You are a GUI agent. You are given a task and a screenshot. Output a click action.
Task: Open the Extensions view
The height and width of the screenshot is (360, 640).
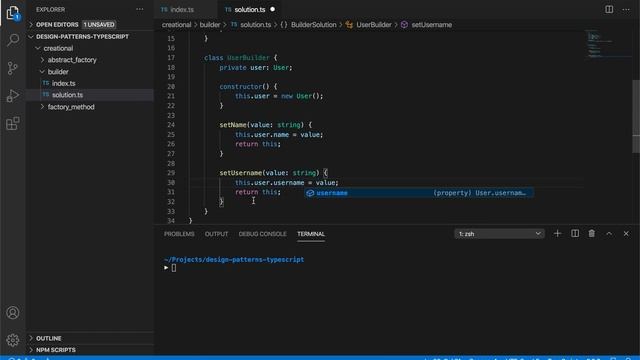click(x=13, y=123)
